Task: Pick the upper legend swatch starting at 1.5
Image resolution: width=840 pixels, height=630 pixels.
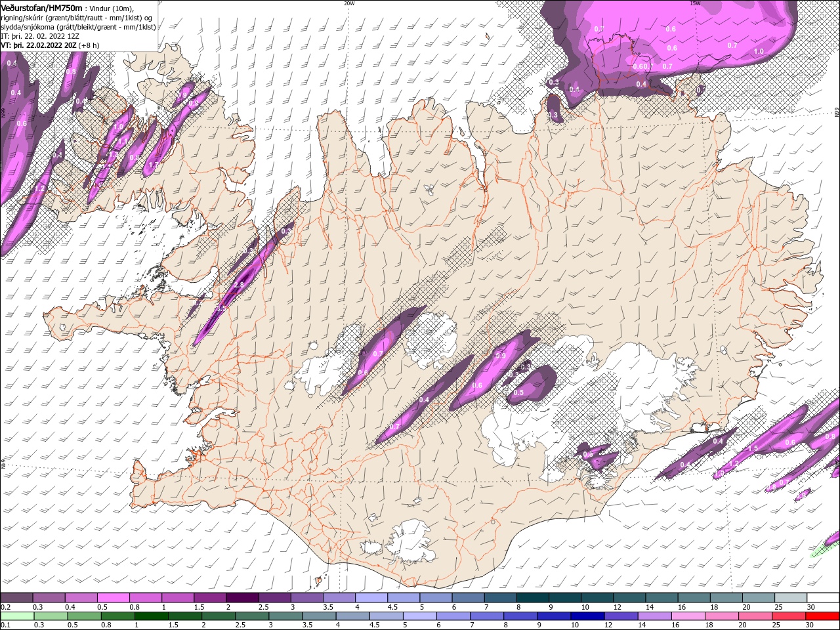Action: [210, 598]
